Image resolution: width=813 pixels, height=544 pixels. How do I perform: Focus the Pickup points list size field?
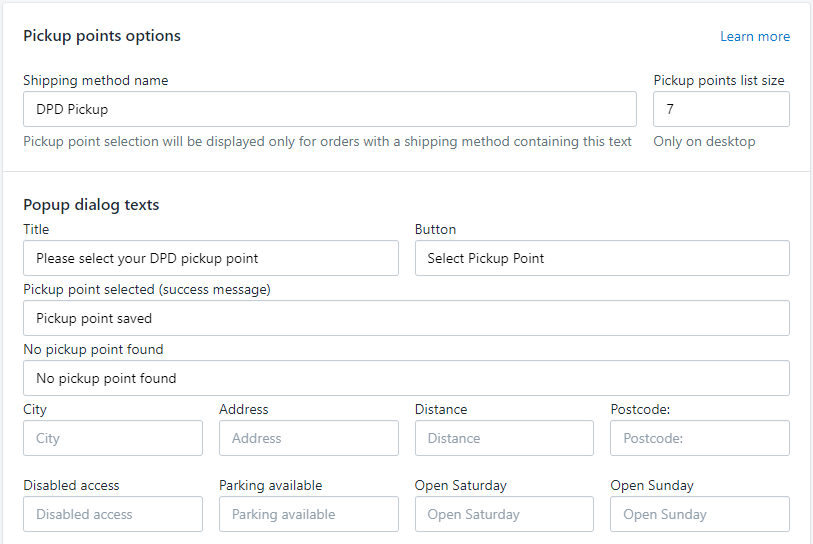pyautogui.click(x=721, y=109)
